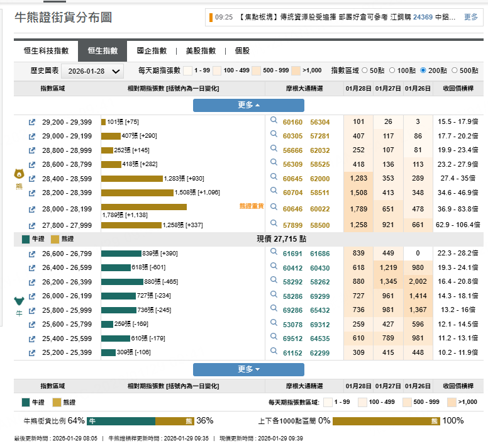Image resolution: width=488 pixels, height=448 pixels.
Task: Click the 01月28日 column header at top
Action: [x=358, y=89]
